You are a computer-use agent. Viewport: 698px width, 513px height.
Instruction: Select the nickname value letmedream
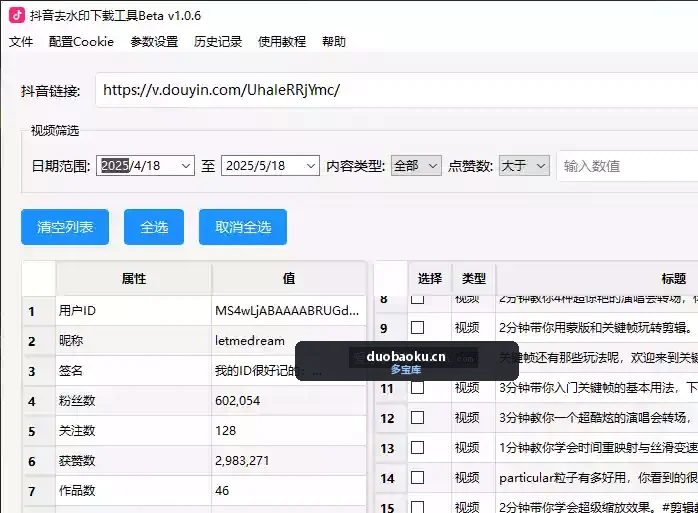(x=289, y=341)
